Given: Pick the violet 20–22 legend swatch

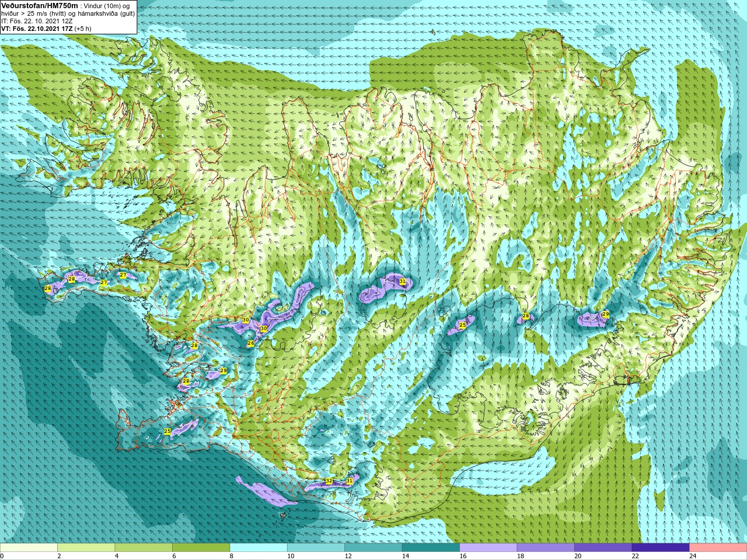Looking at the screenshot, I should [x=603, y=548].
